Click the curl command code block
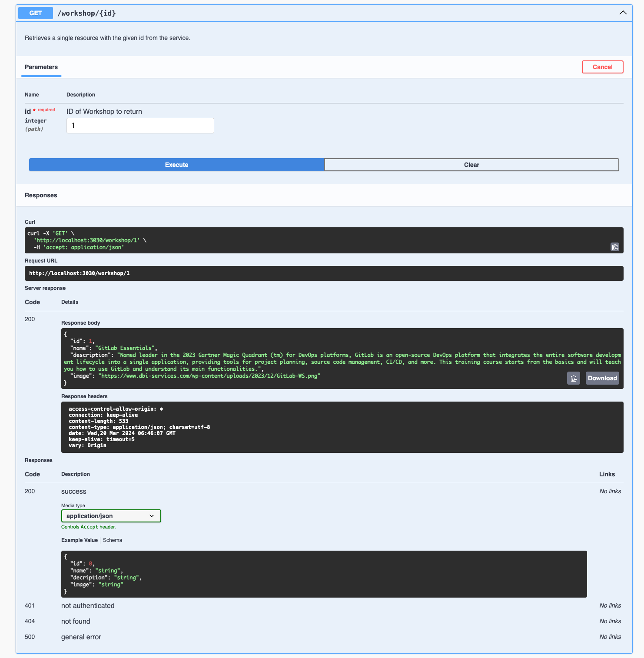 pyautogui.click(x=304, y=240)
